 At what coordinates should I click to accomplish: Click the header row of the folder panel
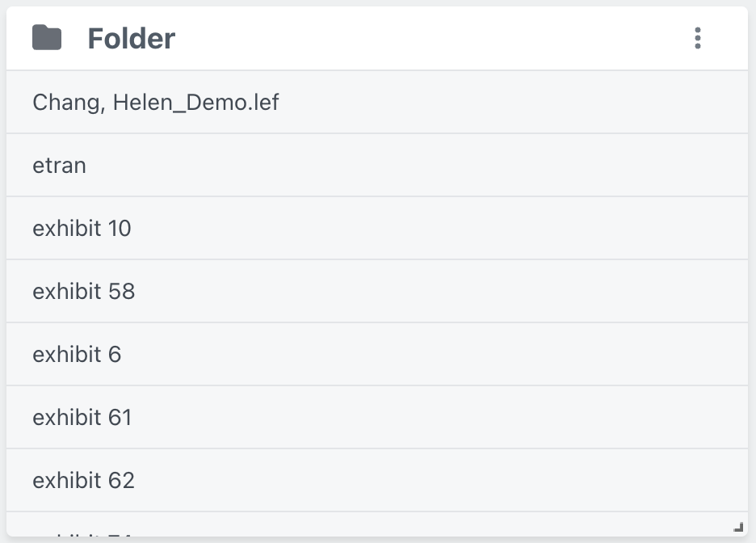[x=378, y=37]
